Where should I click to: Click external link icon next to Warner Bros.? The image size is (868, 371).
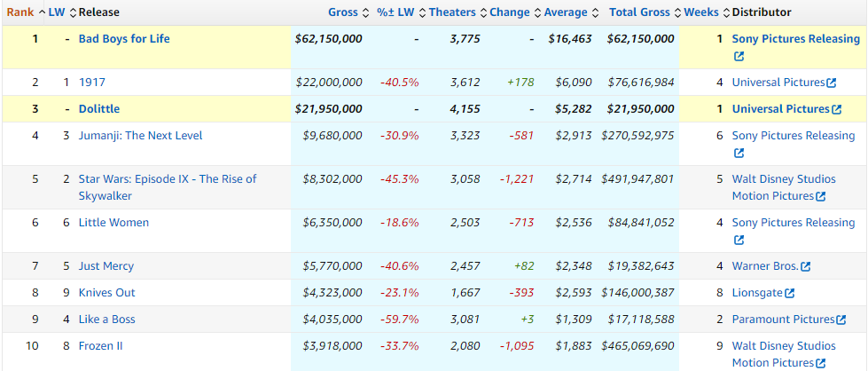pyautogui.click(x=805, y=266)
